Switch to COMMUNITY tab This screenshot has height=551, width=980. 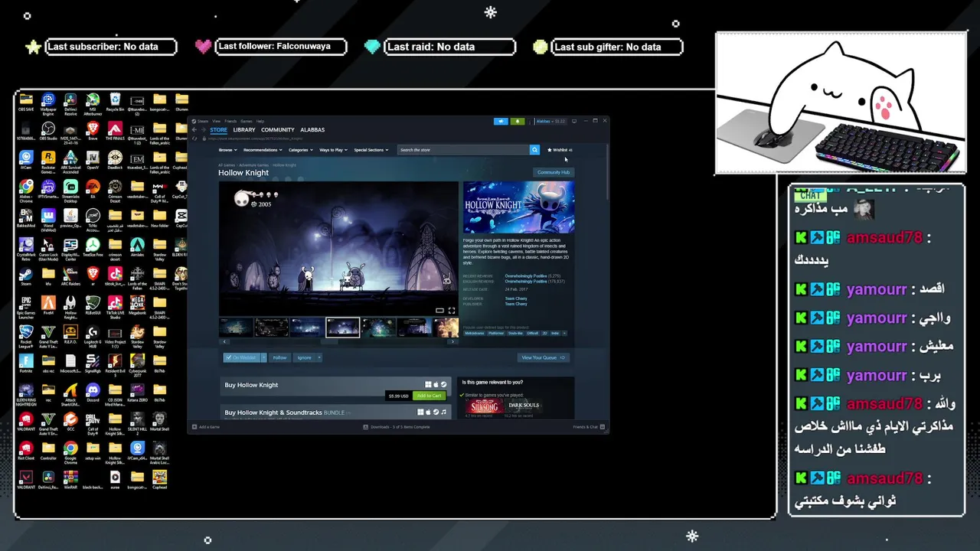point(277,130)
